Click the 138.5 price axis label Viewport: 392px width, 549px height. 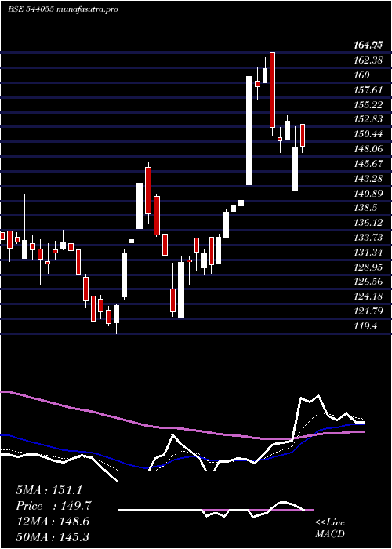(365, 208)
